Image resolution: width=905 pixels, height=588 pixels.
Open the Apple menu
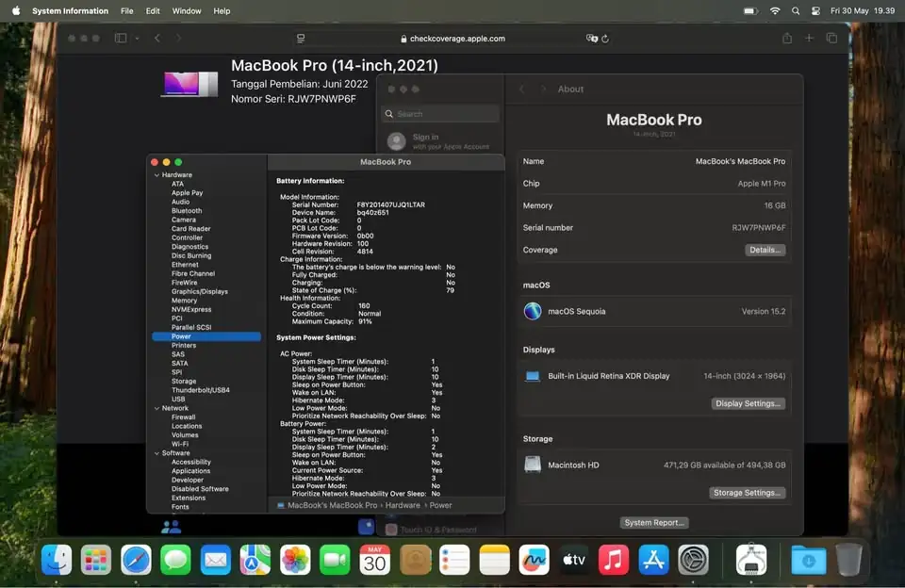[16, 10]
